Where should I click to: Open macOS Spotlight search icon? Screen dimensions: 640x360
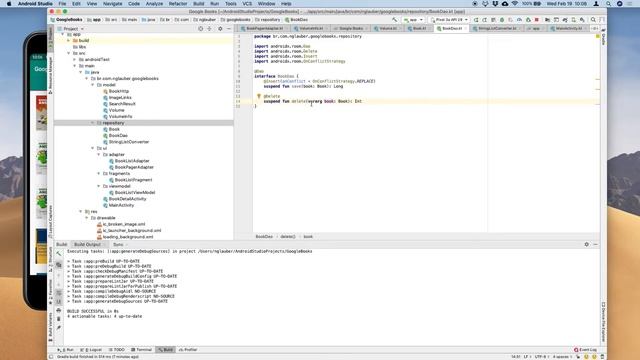click(x=608, y=3)
